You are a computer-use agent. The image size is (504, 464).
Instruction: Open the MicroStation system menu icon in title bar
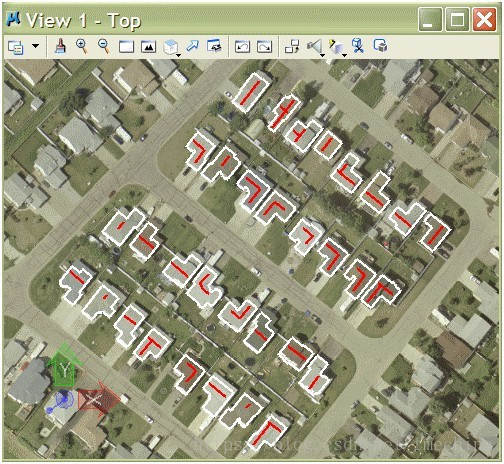[13, 19]
